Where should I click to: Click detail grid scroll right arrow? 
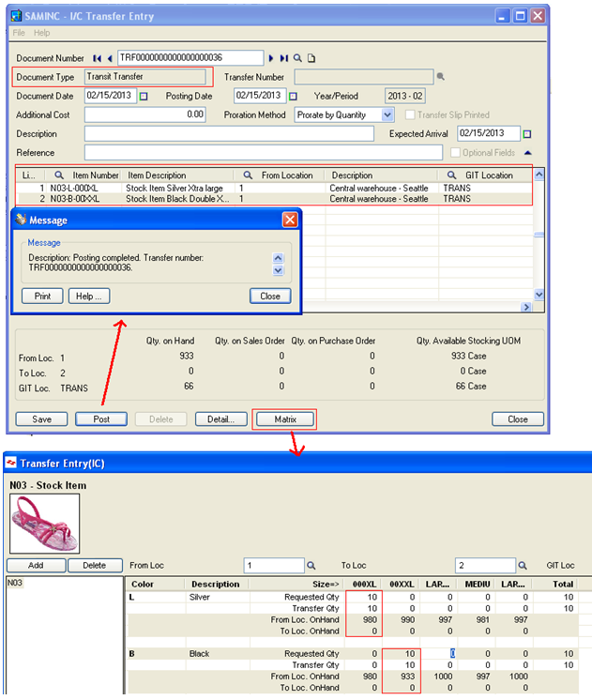[526, 307]
